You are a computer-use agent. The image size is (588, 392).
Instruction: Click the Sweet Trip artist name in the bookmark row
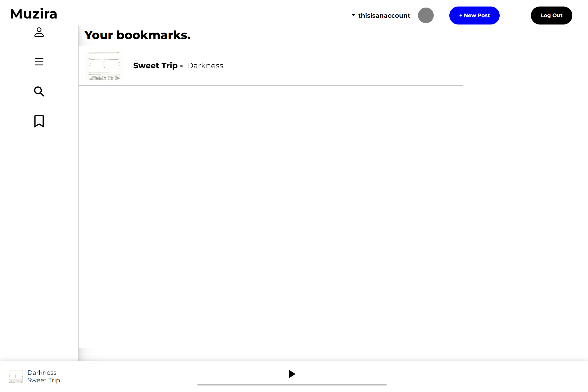coord(155,66)
